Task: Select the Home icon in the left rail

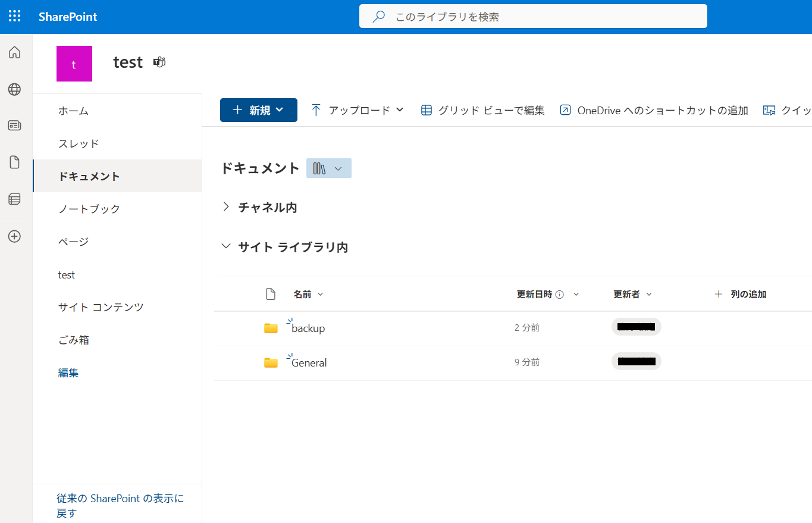Action: [x=14, y=52]
